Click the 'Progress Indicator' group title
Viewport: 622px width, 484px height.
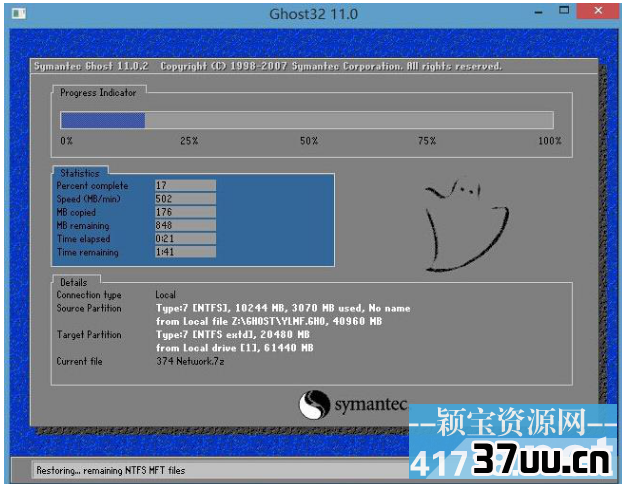click(98, 92)
